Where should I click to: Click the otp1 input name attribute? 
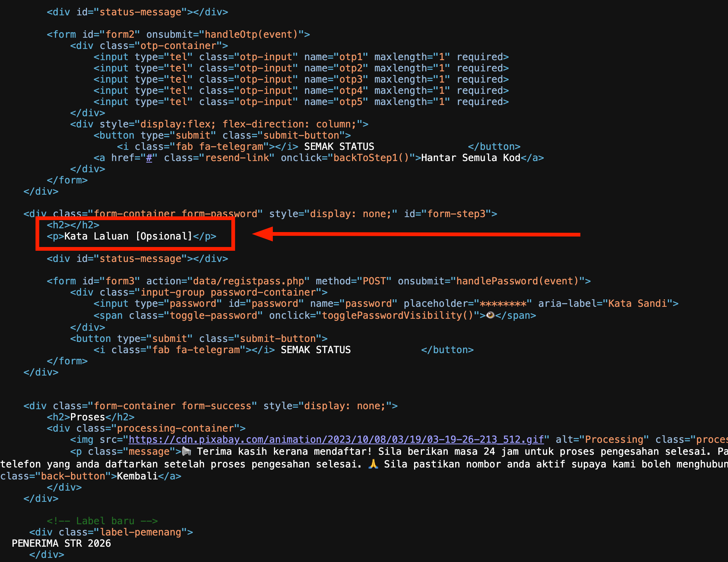coord(351,57)
